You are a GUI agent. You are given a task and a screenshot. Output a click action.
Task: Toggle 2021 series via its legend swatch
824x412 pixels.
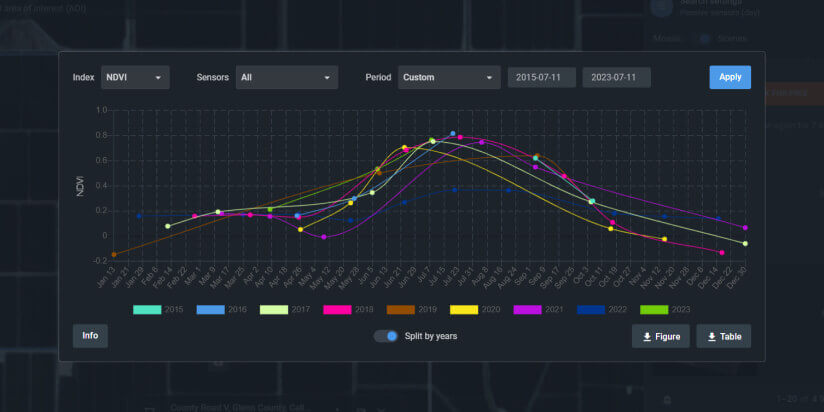[x=527, y=310]
